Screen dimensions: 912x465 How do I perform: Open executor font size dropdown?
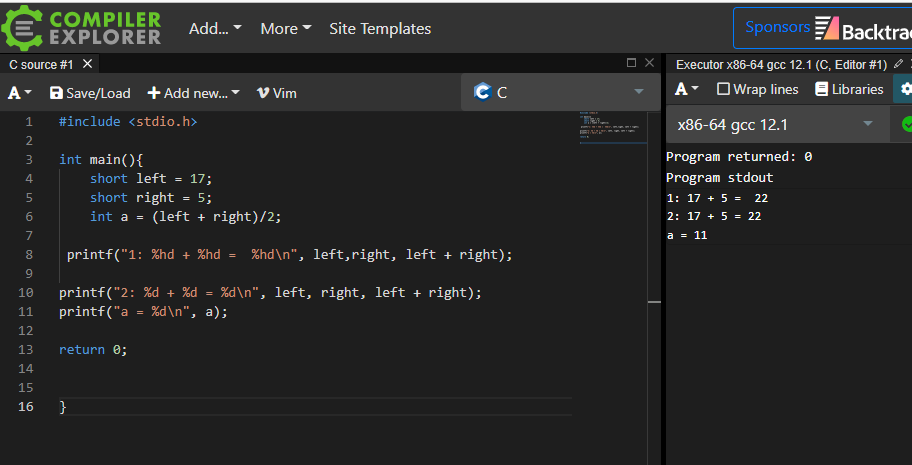point(686,89)
